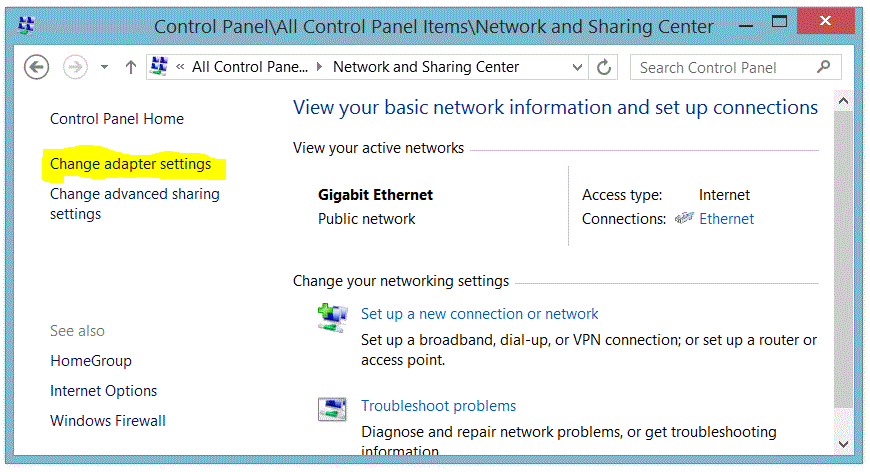
Task: Select Set up a new connection or network
Action: [479, 314]
